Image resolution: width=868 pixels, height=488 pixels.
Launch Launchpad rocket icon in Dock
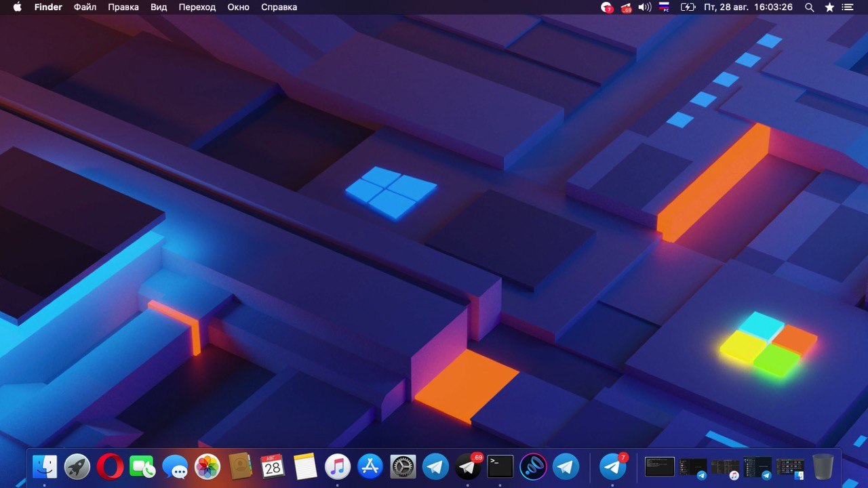click(x=77, y=466)
